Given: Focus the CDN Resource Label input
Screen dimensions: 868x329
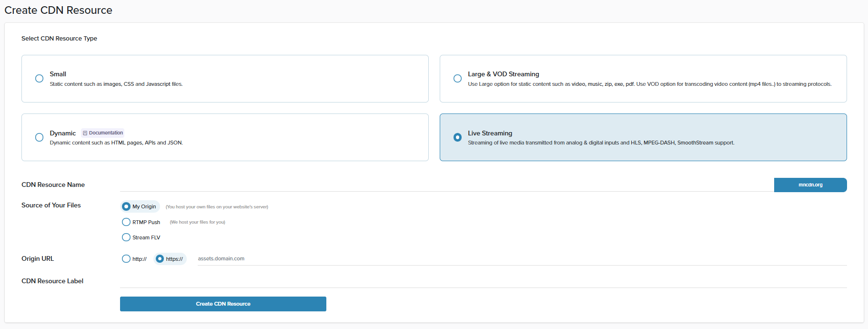Looking at the screenshot, I should 483,281.
